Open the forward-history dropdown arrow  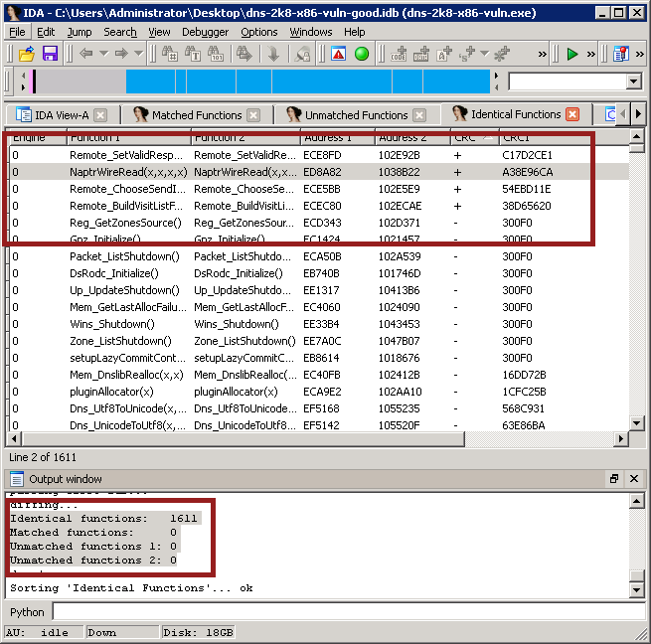pyautogui.click(x=139, y=53)
